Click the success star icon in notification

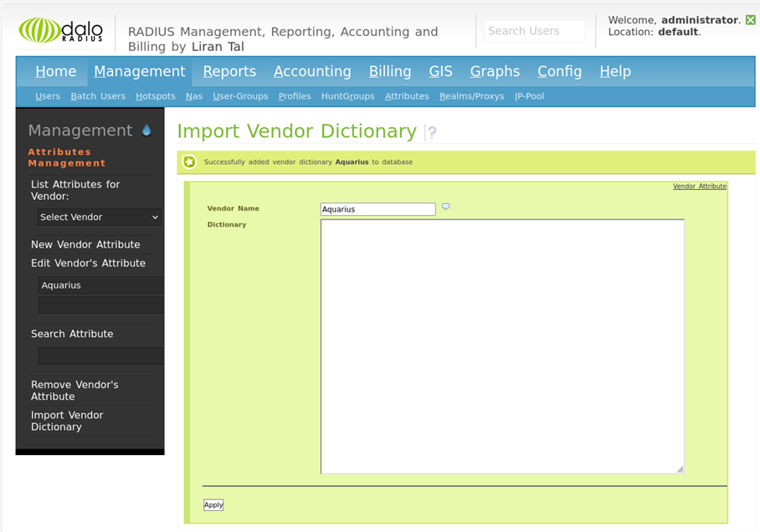coord(189,161)
